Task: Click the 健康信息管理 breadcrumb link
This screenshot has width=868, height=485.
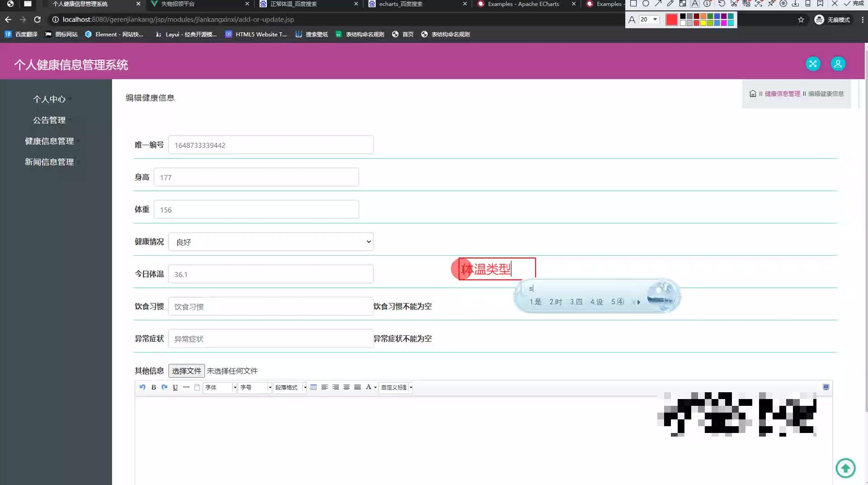Action: point(782,94)
